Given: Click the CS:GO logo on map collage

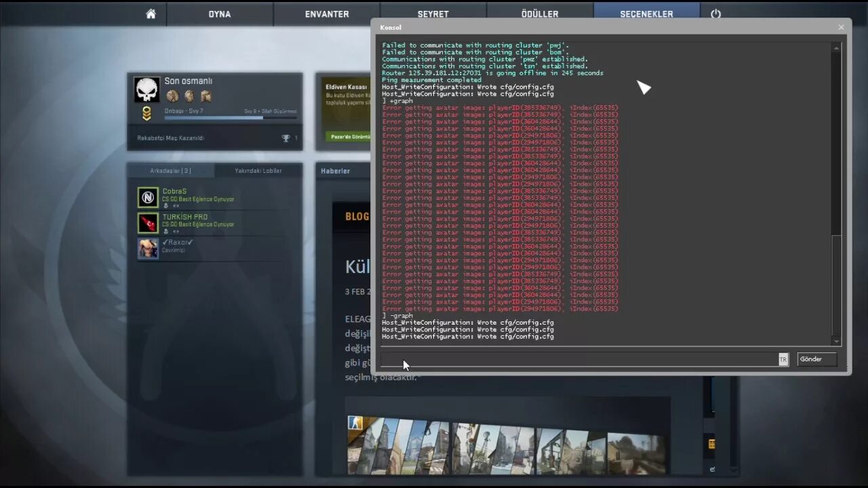Looking at the screenshot, I should tap(355, 423).
